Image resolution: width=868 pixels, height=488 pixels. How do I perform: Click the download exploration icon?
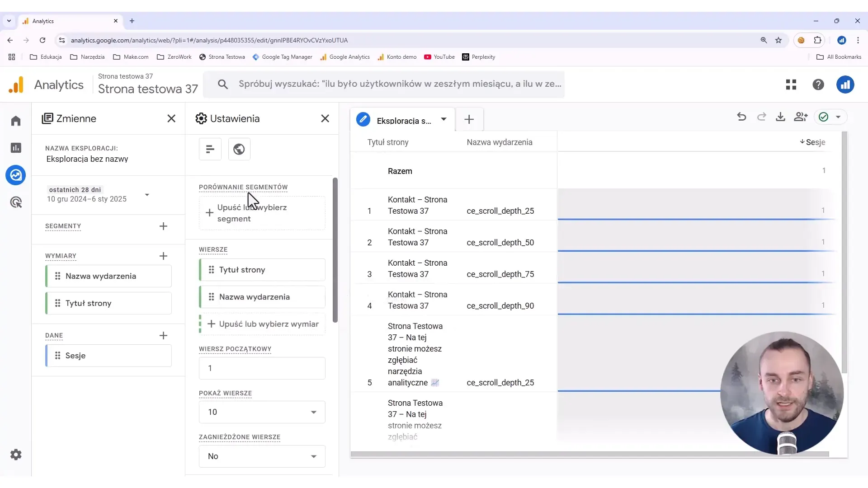[780, 117]
